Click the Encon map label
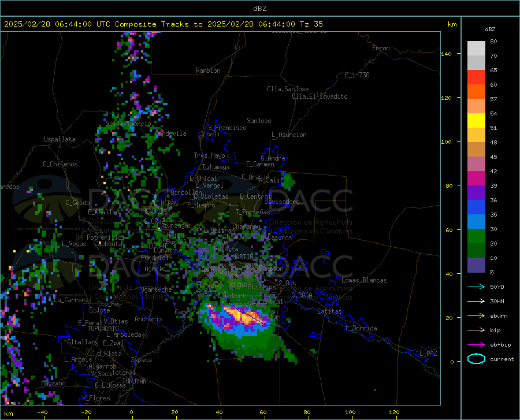This screenshot has width=520, height=420. (381, 48)
